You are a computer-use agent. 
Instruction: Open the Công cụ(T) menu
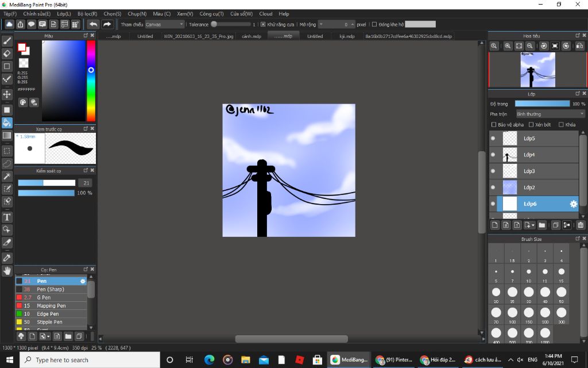pyautogui.click(x=211, y=14)
